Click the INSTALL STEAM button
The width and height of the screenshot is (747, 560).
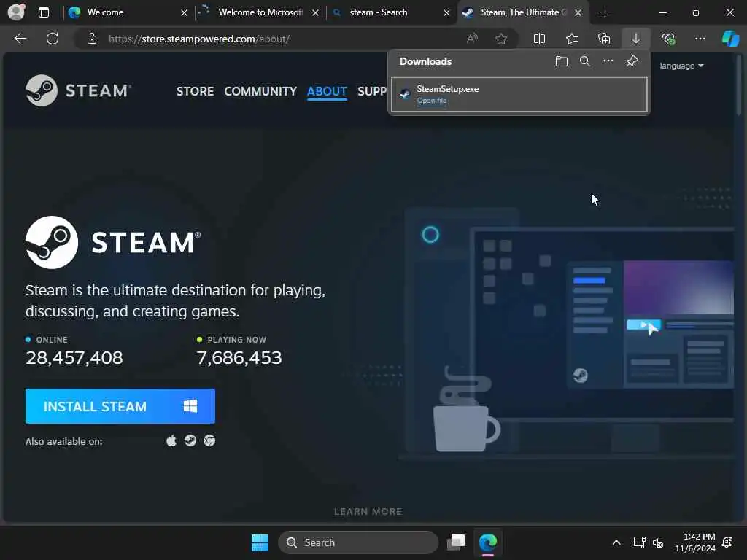tap(120, 406)
